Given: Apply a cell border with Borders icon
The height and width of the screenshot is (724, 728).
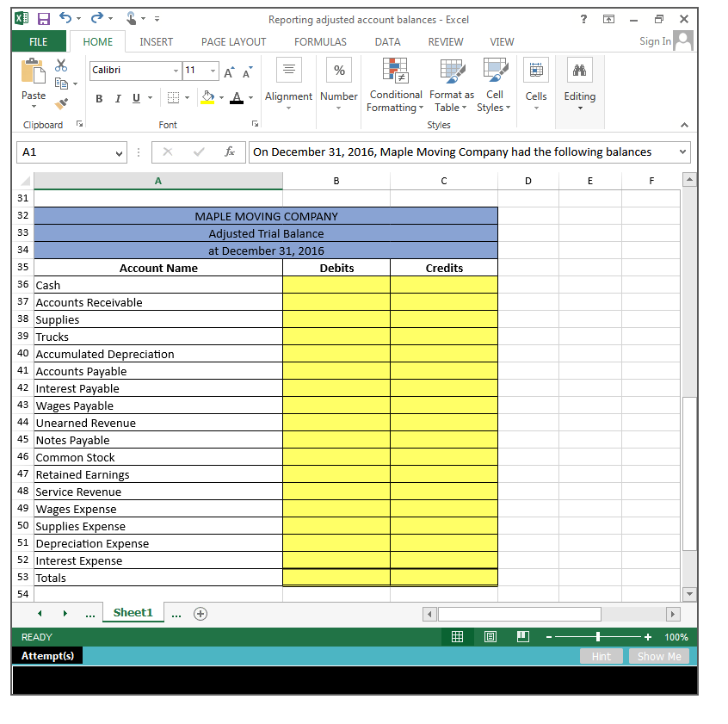Looking at the screenshot, I should [x=173, y=98].
